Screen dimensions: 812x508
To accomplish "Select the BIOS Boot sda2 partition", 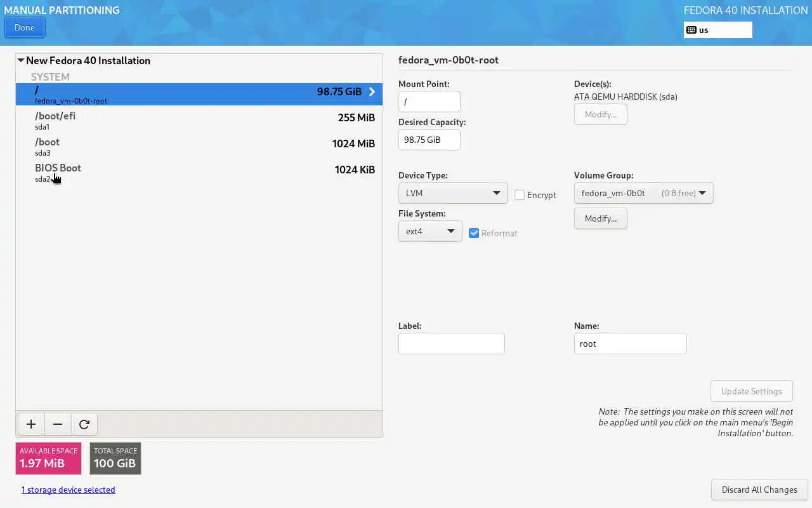I will point(199,172).
